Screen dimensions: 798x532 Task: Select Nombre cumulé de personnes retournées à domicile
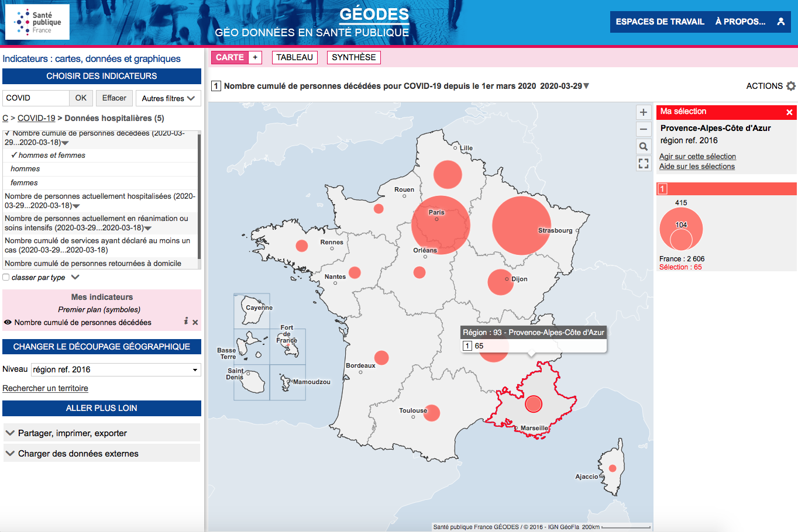[x=100, y=264]
